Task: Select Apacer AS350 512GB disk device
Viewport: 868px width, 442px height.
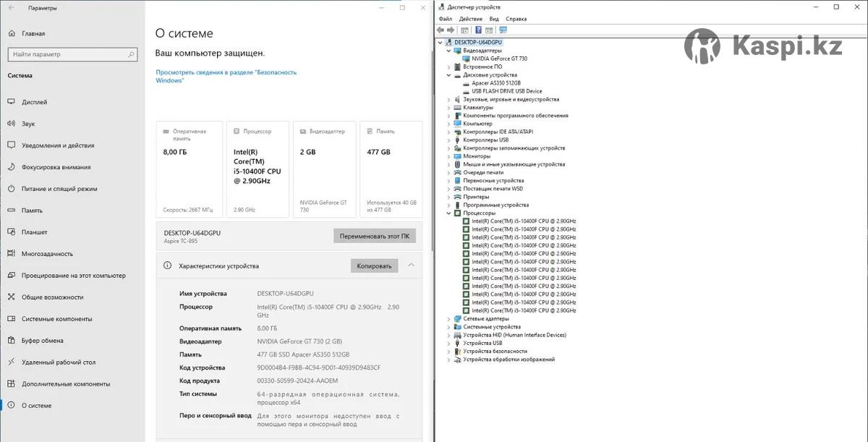Action: coord(495,83)
